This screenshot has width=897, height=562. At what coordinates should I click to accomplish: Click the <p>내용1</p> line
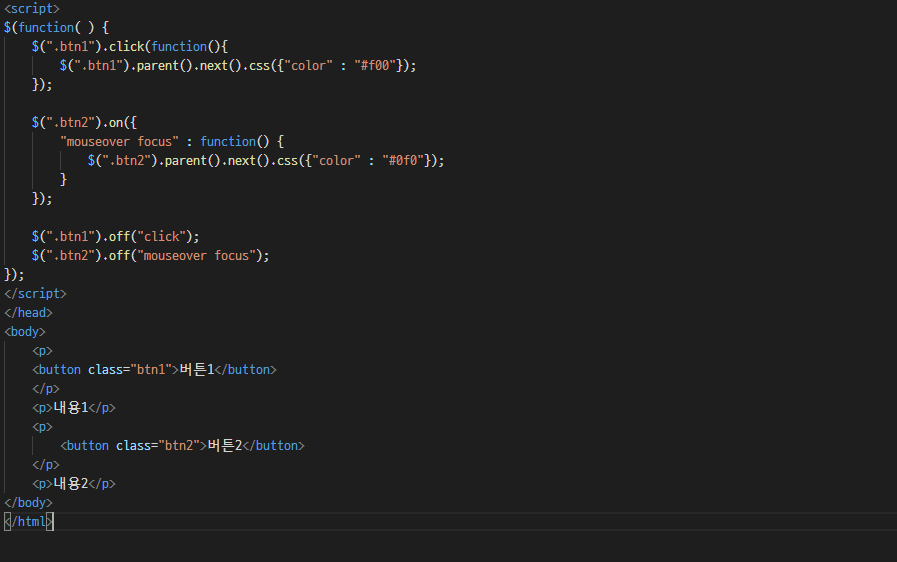click(74, 407)
